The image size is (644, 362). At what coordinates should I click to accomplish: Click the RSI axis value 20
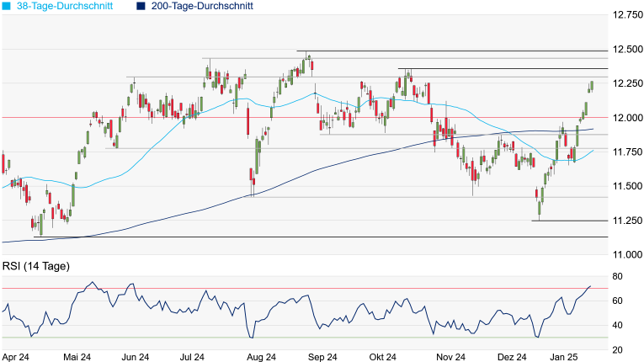point(617,350)
